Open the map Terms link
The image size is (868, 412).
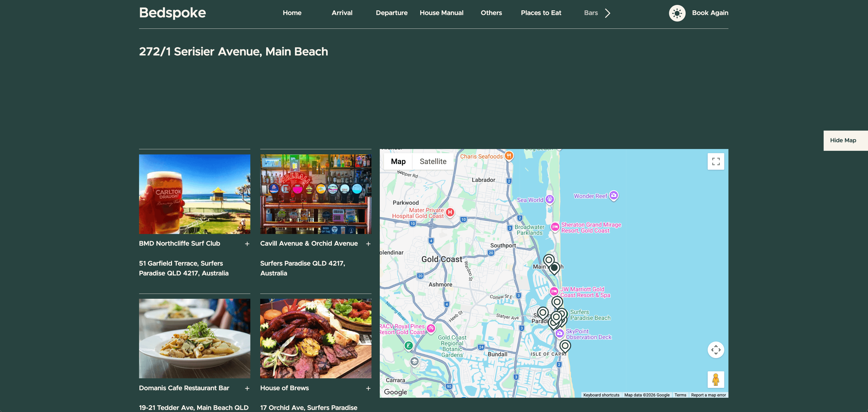(680, 395)
